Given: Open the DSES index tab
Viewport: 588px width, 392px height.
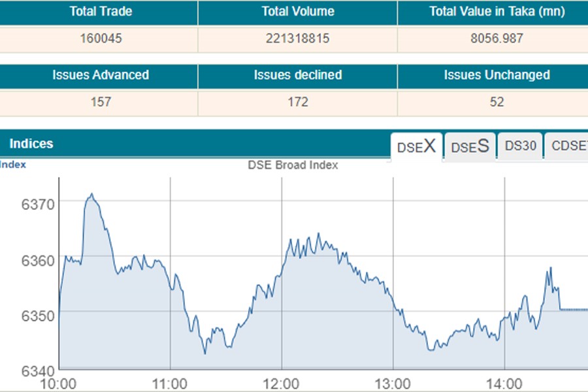Looking at the screenshot, I should click(470, 146).
